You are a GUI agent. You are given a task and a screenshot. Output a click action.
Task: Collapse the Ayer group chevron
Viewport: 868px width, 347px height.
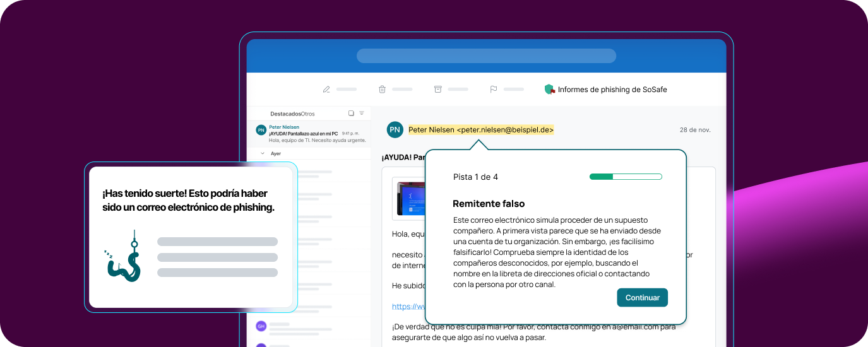pos(263,153)
